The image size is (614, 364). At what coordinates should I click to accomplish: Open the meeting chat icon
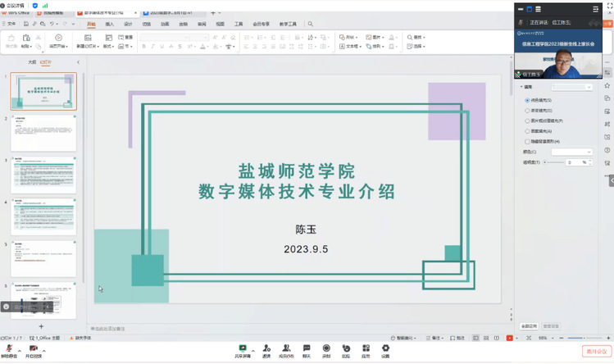tap(307, 348)
